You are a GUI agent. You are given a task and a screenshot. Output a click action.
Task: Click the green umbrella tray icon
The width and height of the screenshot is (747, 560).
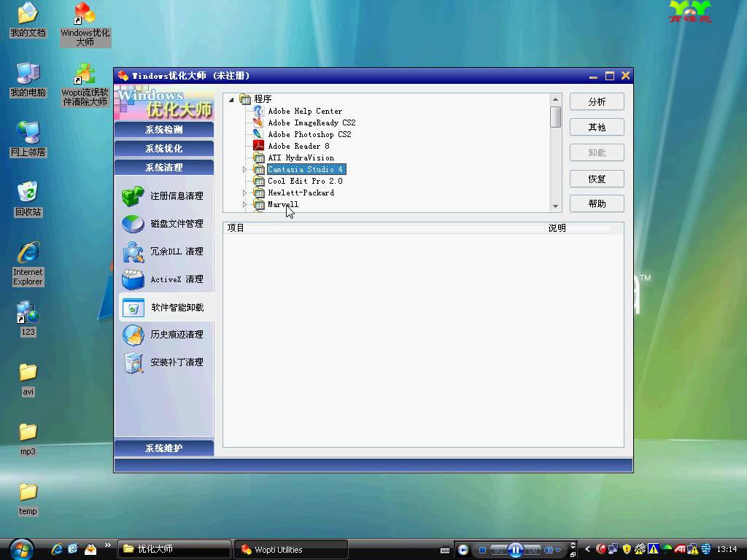tap(667, 549)
